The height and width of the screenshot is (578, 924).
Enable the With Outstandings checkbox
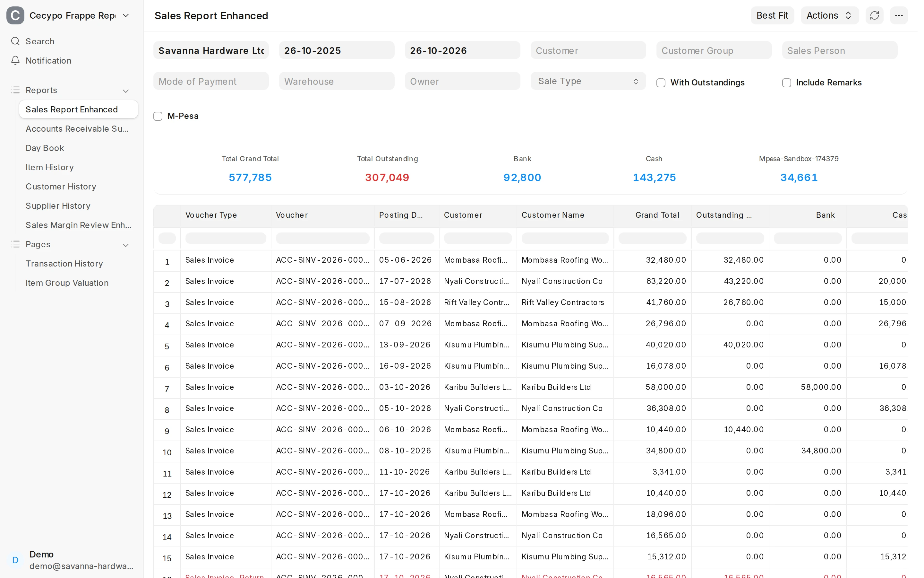point(661,83)
